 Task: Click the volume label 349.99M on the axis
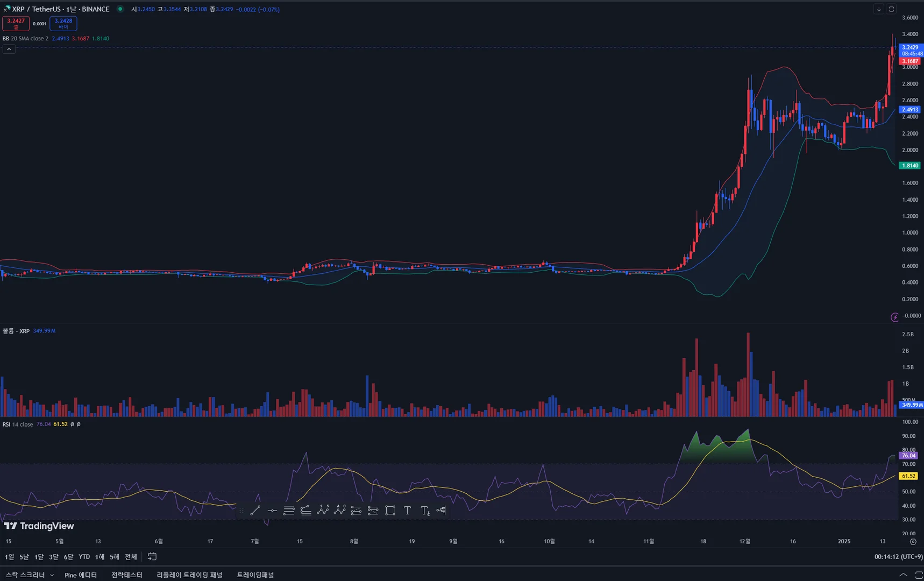click(x=912, y=405)
